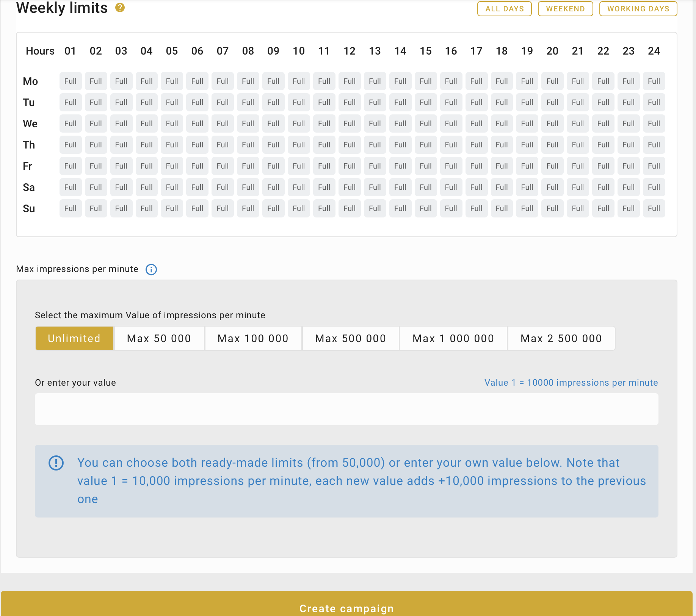This screenshot has height=616, width=696.
Task: Select the ALL DAYS preset button
Action: [504, 9]
